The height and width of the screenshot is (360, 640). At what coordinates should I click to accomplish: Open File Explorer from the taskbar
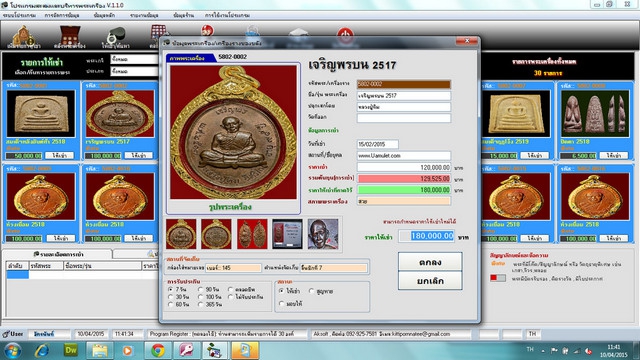pos(100,351)
